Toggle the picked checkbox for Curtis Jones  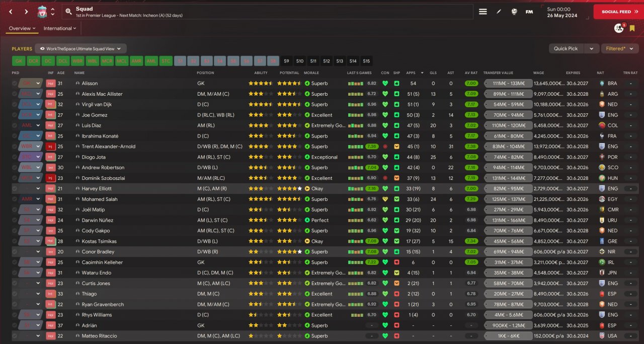click(x=15, y=284)
